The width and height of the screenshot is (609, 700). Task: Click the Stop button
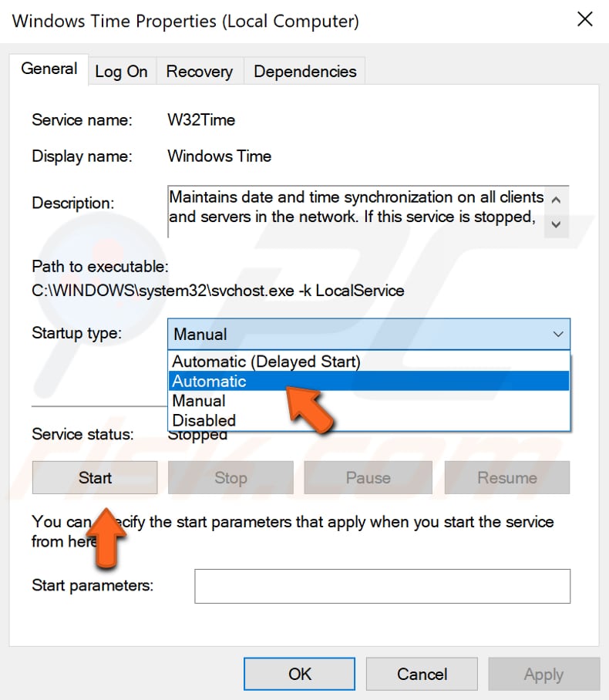(230, 477)
